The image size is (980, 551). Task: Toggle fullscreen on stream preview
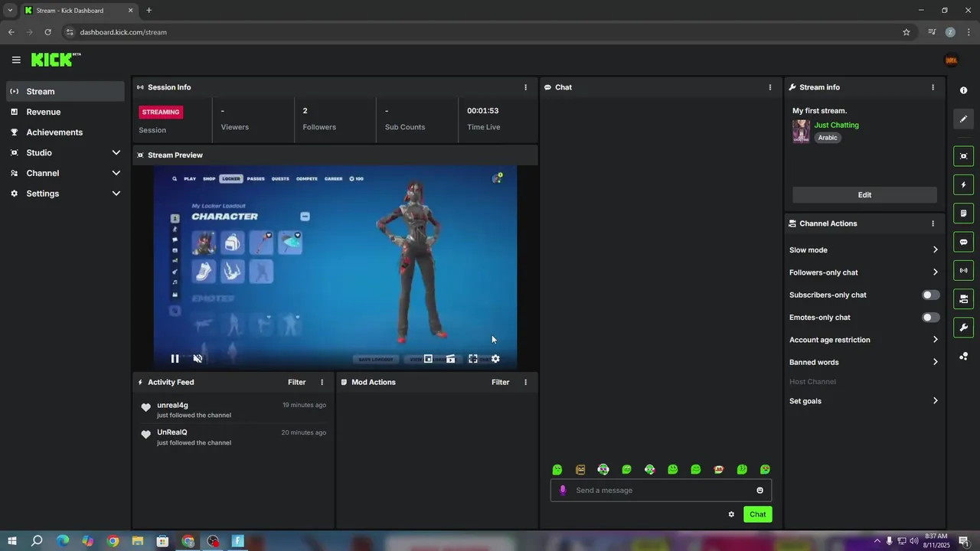[473, 358]
